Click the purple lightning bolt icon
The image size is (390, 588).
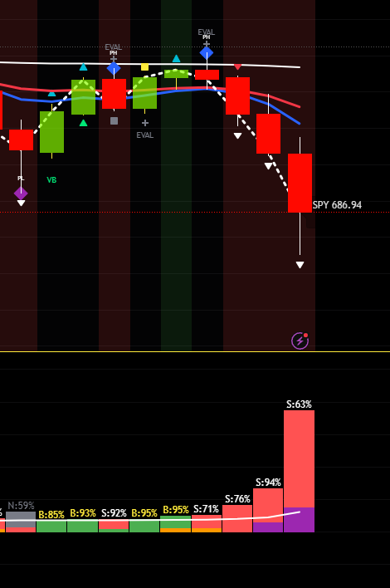coord(300,341)
